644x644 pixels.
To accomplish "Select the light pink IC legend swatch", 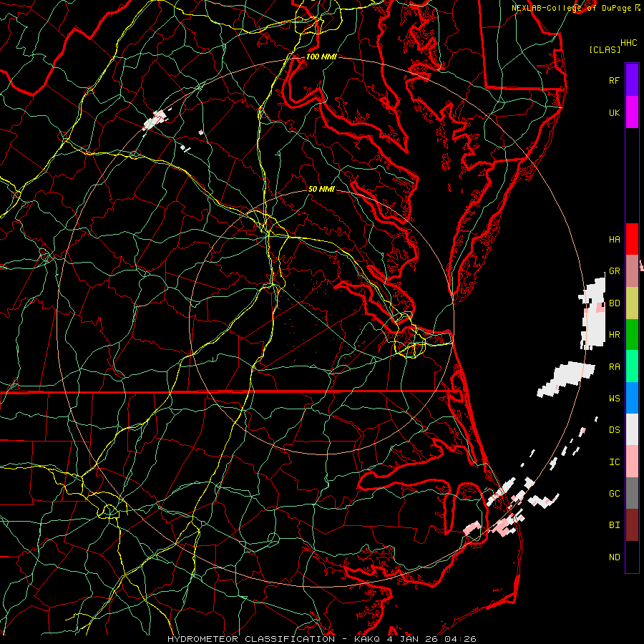I will 632,462.
